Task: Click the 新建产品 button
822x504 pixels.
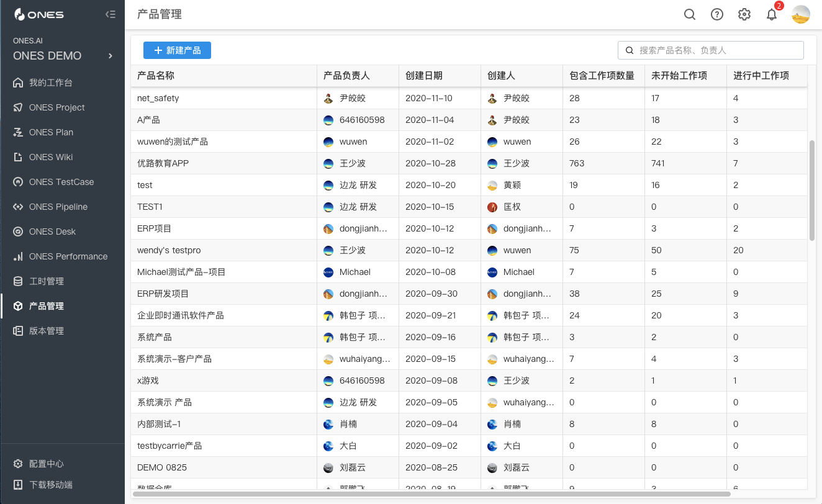Action: pyautogui.click(x=177, y=50)
